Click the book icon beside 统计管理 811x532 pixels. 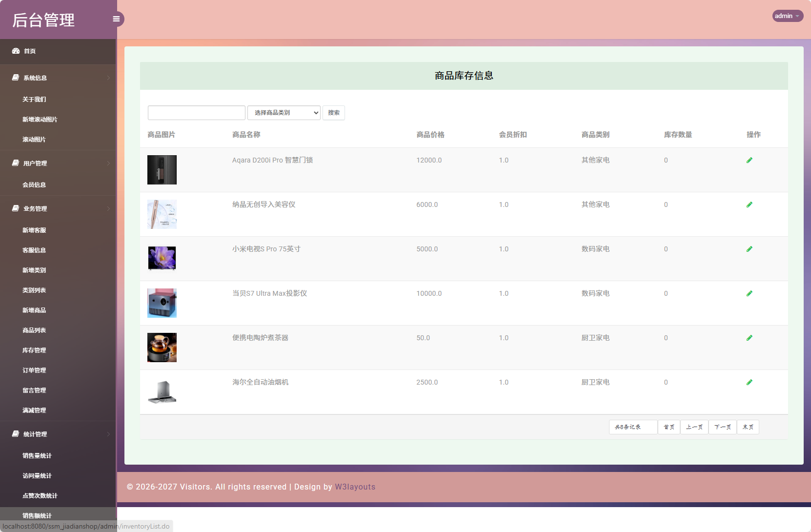point(16,434)
